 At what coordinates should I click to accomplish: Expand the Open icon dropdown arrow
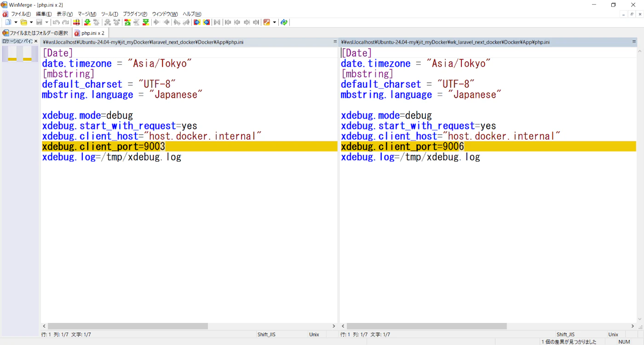pyautogui.click(x=31, y=22)
